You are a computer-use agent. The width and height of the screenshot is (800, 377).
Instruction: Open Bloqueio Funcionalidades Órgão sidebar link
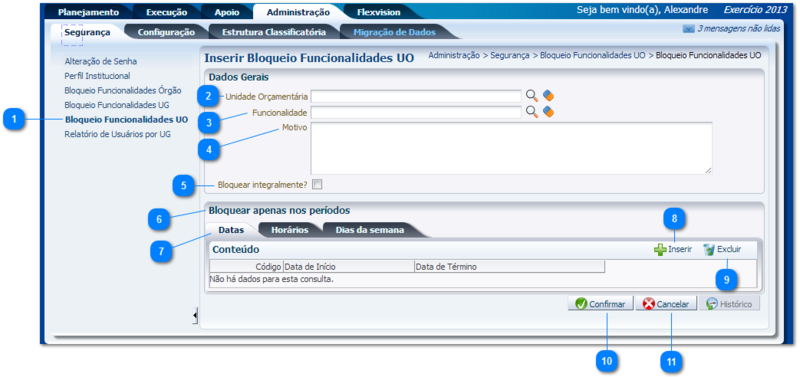coord(123,91)
